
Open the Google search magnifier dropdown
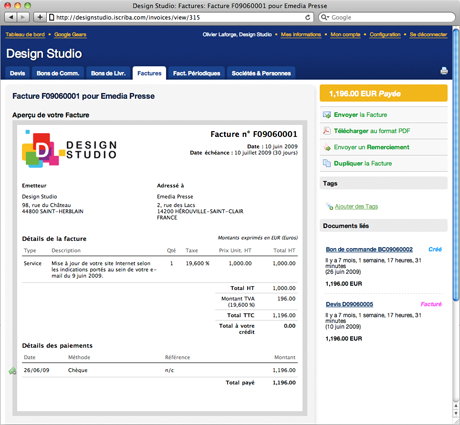(325, 17)
